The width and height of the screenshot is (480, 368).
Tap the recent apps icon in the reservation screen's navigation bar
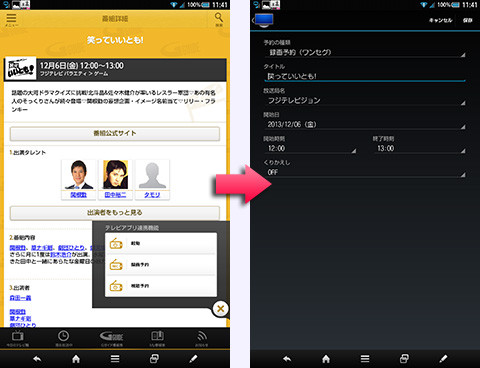(x=404, y=359)
